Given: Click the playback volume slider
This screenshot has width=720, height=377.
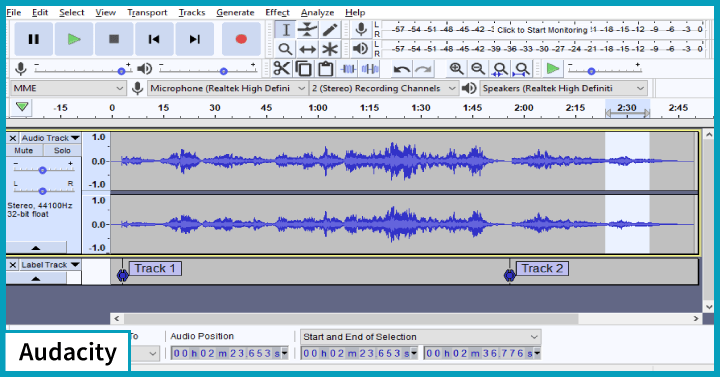Looking at the screenshot, I should (x=208, y=70).
